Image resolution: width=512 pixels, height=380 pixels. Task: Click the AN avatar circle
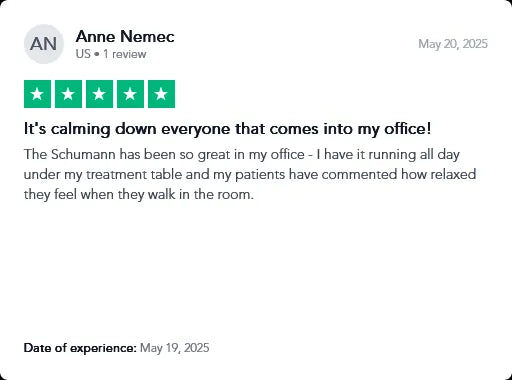[x=44, y=44]
